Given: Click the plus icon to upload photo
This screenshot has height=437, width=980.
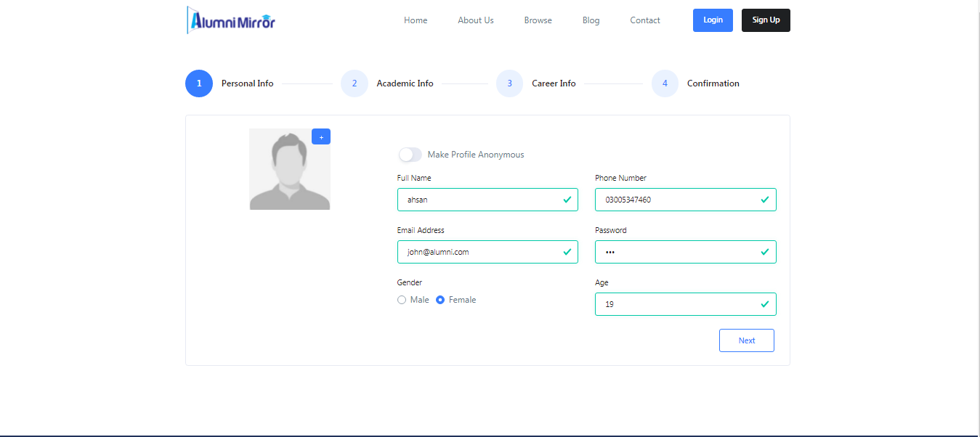Looking at the screenshot, I should click(x=321, y=136).
